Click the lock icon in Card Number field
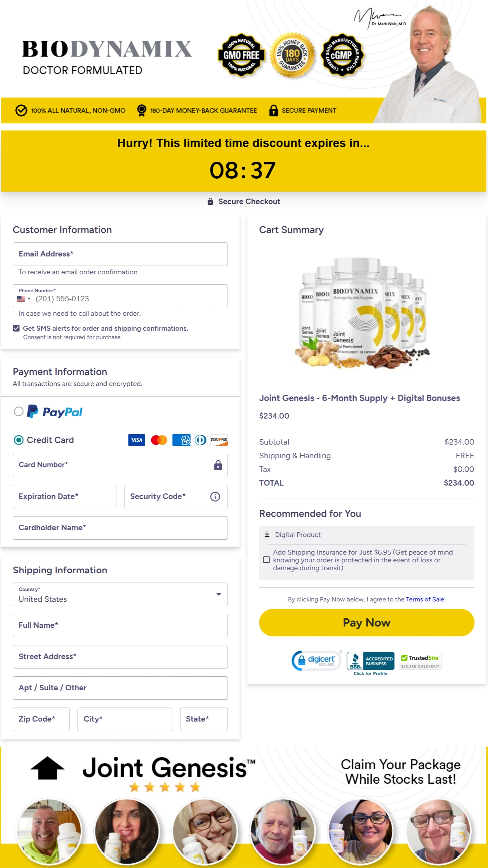The width and height of the screenshot is (488, 868). point(218,465)
